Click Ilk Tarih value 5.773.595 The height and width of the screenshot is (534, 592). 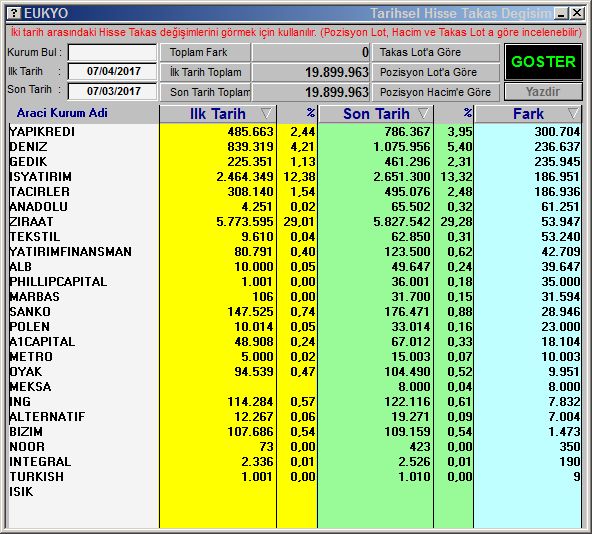tap(245, 222)
